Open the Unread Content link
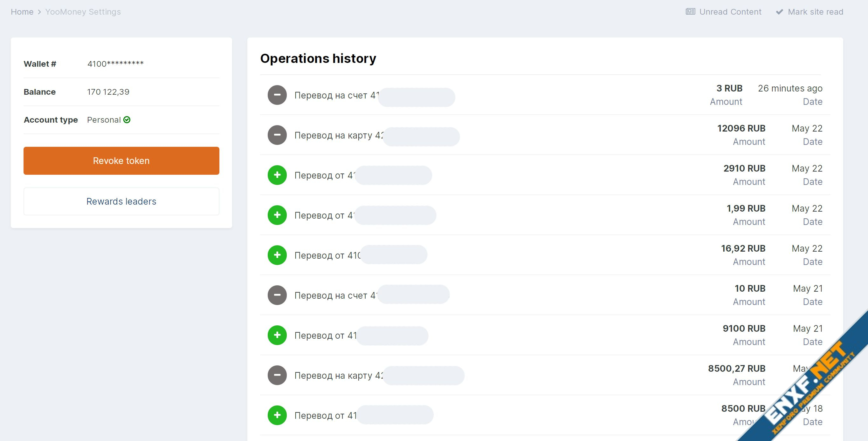868x441 pixels. (730, 12)
